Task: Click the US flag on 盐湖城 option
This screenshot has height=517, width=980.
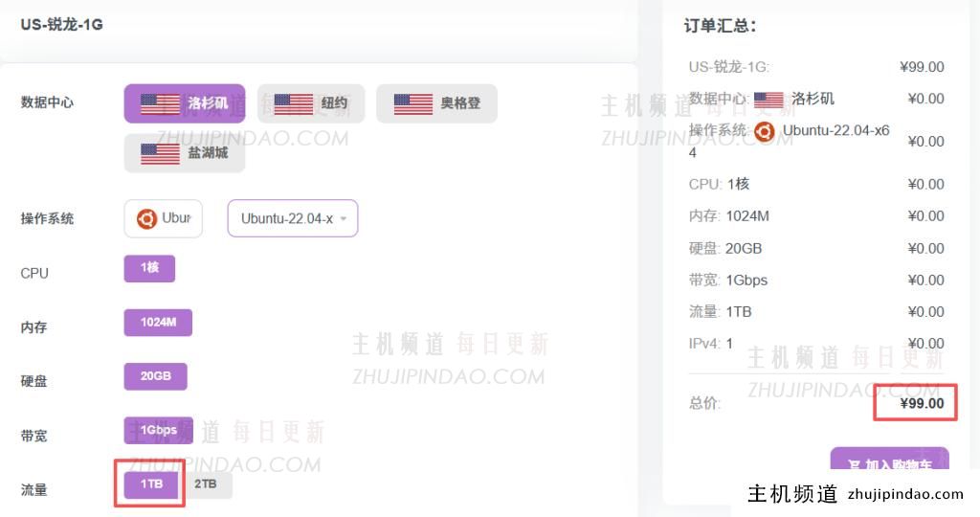Action: click(x=160, y=154)
